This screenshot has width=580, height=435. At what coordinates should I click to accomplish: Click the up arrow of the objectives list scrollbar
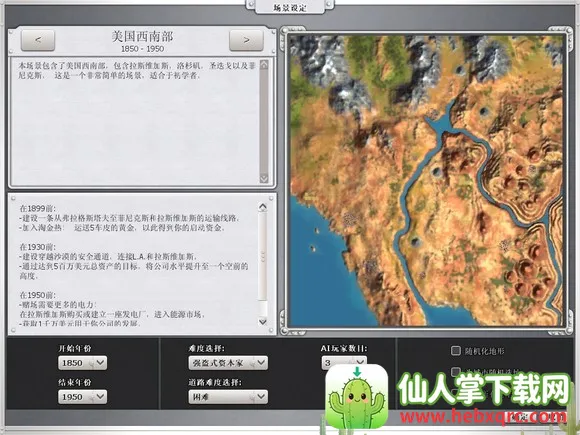pos(263,207)
